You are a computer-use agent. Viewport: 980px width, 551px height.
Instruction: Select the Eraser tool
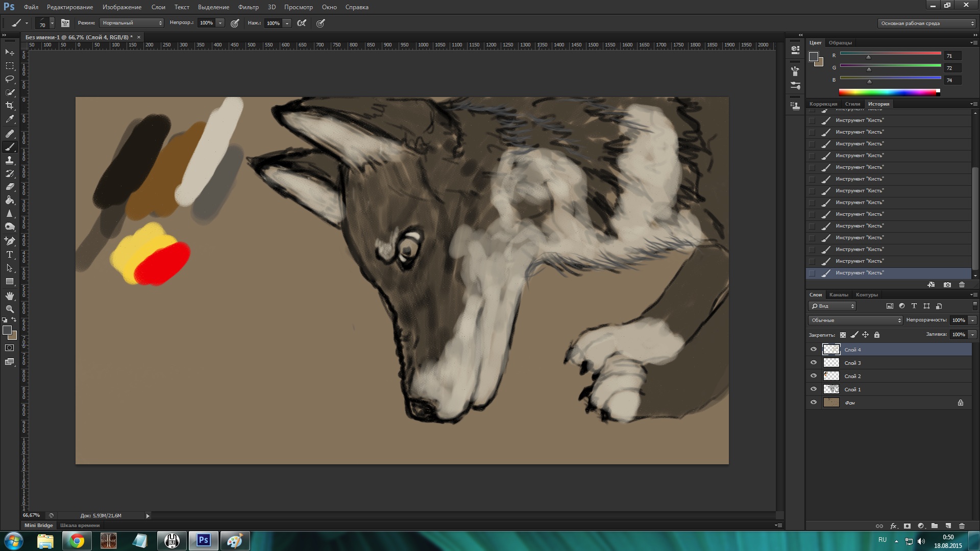[x=10, y=187]
